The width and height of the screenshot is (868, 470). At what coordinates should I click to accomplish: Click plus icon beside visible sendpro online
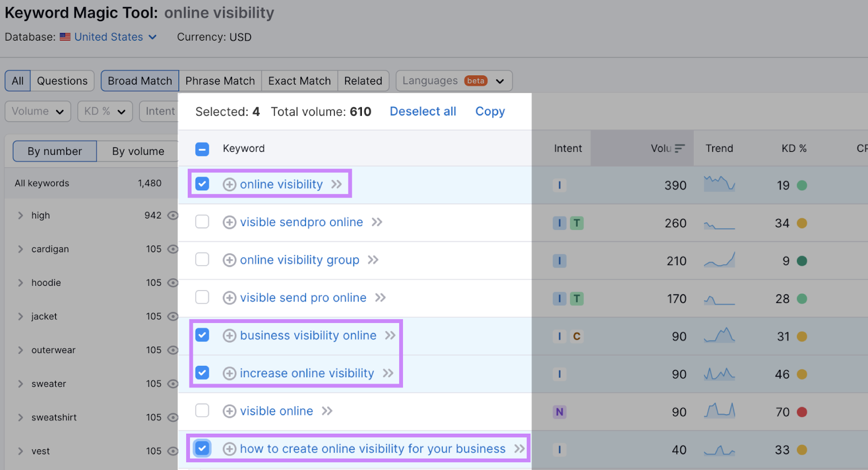click(x=229, y=222)
